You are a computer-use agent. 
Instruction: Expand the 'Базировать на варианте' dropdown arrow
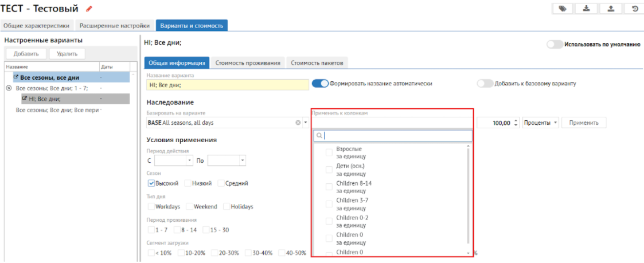tap(306, 123)
